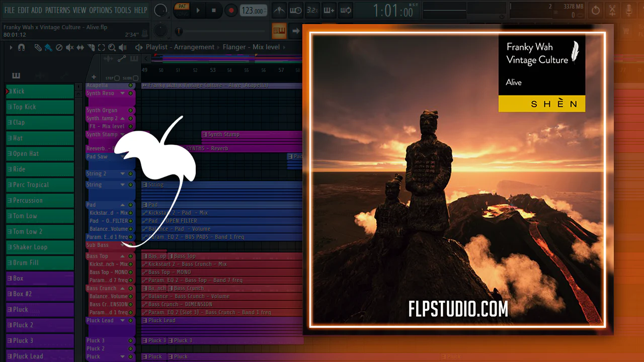Click the right arrow button beside Piano roll
The width and height of the screenshot is (644, 362).
click(296, 31)
